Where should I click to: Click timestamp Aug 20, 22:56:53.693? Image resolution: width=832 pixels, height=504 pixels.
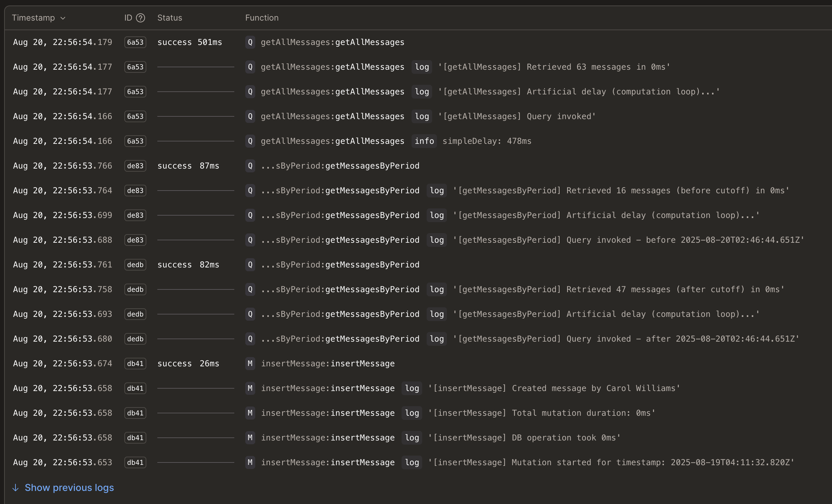(x=63, y=314)
